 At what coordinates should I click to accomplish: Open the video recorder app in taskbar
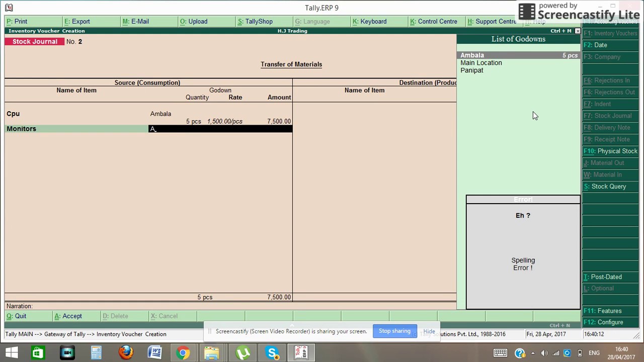point(67,353)
